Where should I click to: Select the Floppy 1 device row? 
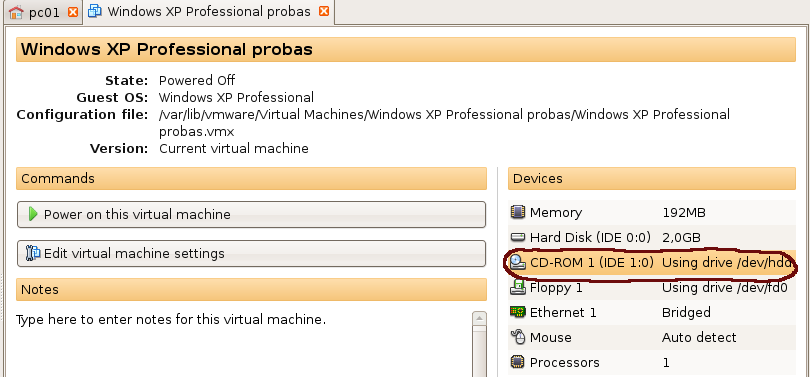point(652,288)
